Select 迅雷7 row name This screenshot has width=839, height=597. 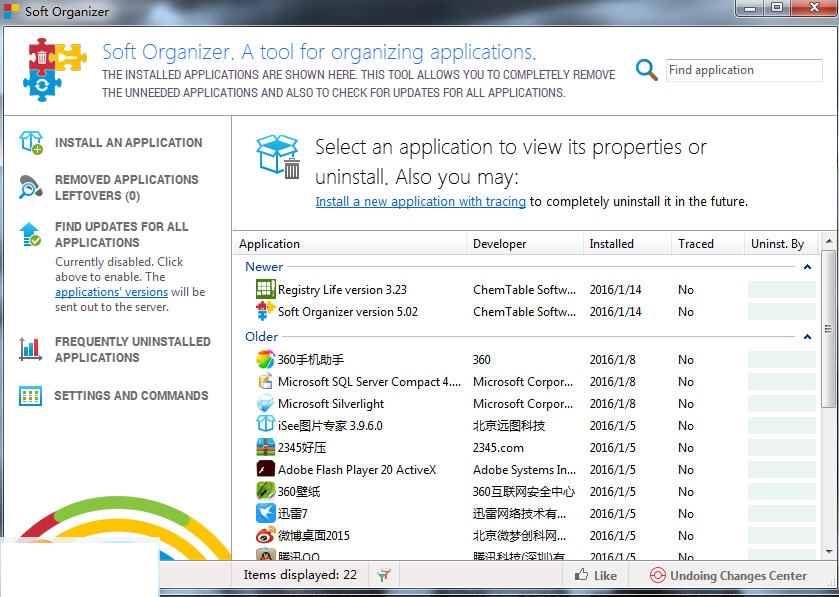tap(292, 514)
